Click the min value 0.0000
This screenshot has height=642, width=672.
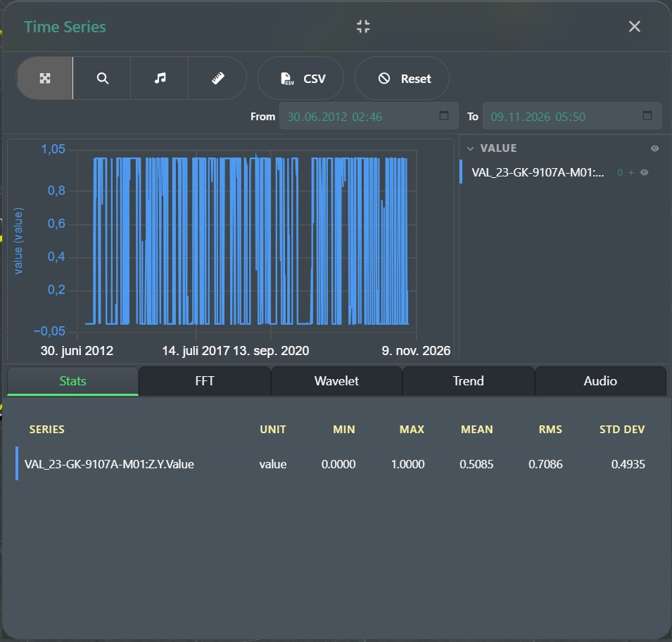pos(338,464)
